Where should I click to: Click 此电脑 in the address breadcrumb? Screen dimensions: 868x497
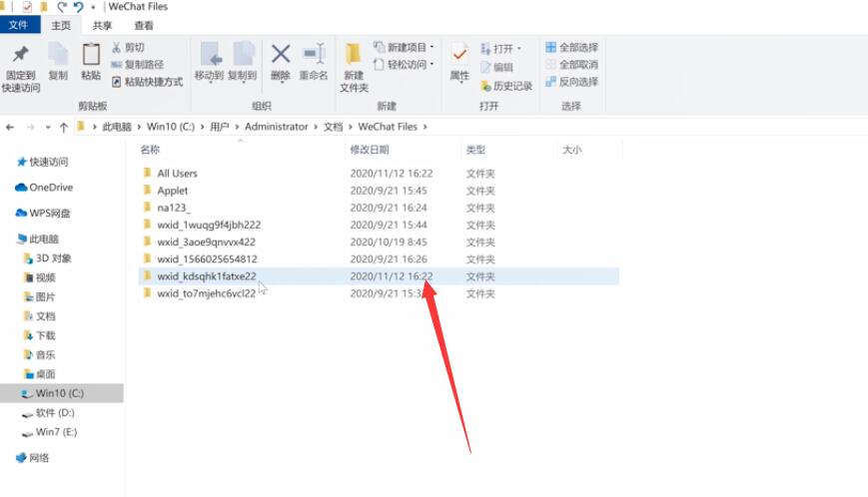(x=117, y=127)
